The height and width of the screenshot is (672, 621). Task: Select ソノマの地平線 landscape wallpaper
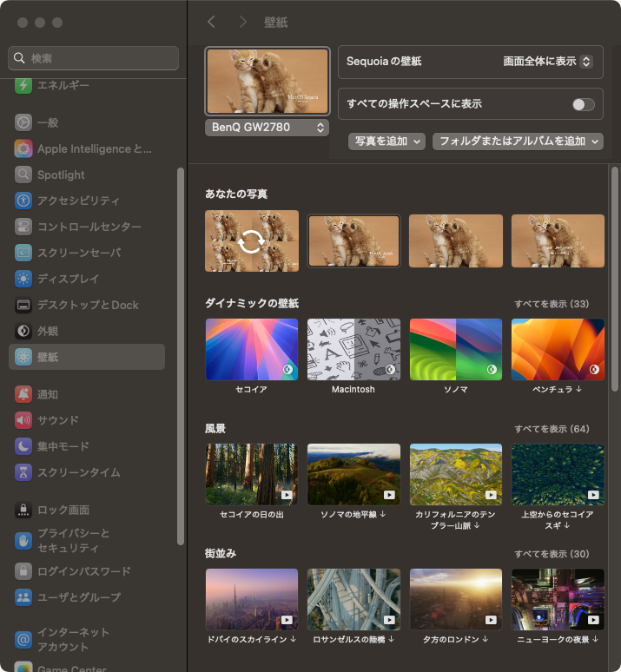(x=353, y=474)
